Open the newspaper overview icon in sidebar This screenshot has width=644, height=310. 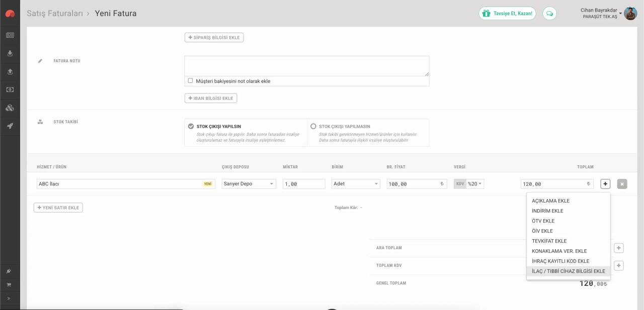(x=10, y=35)
